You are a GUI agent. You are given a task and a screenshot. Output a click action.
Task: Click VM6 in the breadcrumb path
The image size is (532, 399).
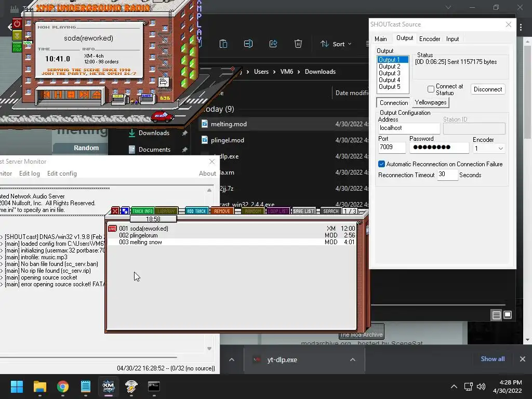287,72
